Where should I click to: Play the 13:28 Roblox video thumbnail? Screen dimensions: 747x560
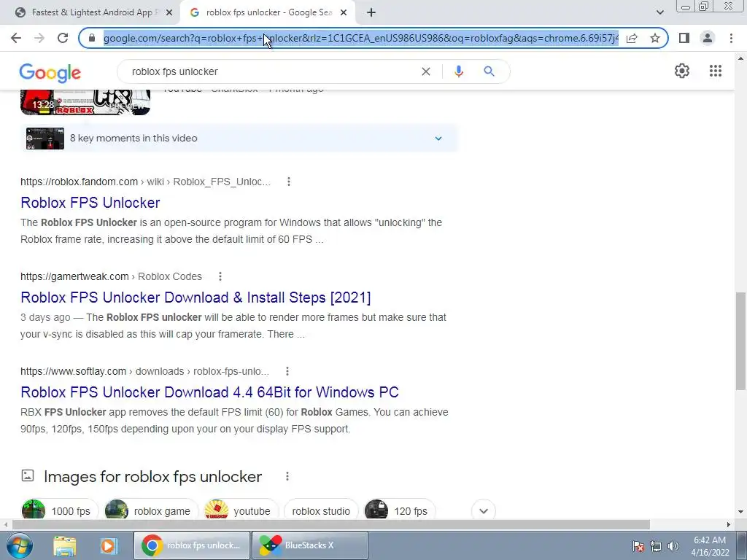coord(85,102)
